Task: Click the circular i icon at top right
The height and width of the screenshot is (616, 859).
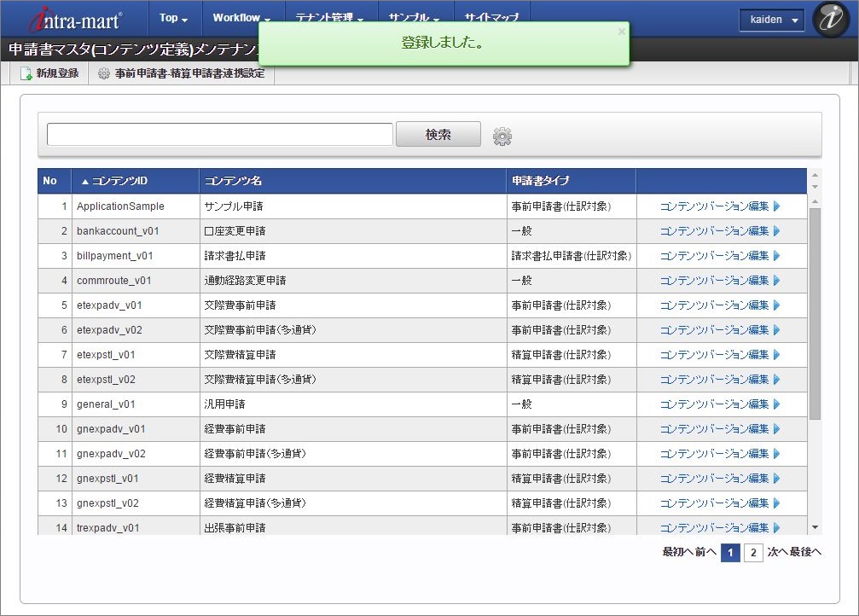Action: point(829,20)
